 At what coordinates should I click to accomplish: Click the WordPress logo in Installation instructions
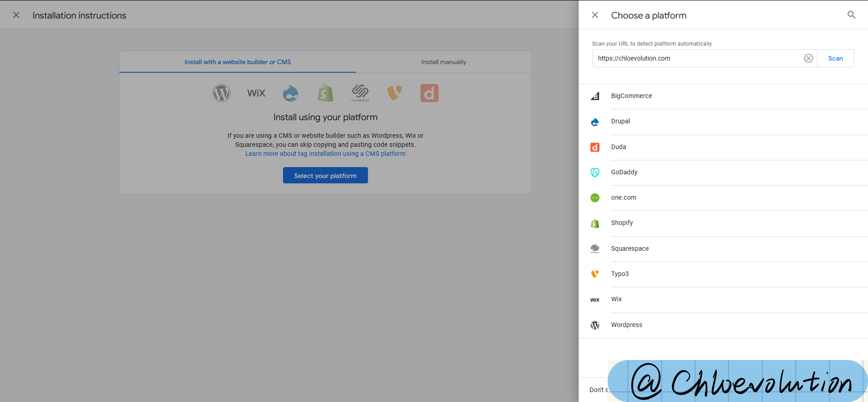pos(222,93)
